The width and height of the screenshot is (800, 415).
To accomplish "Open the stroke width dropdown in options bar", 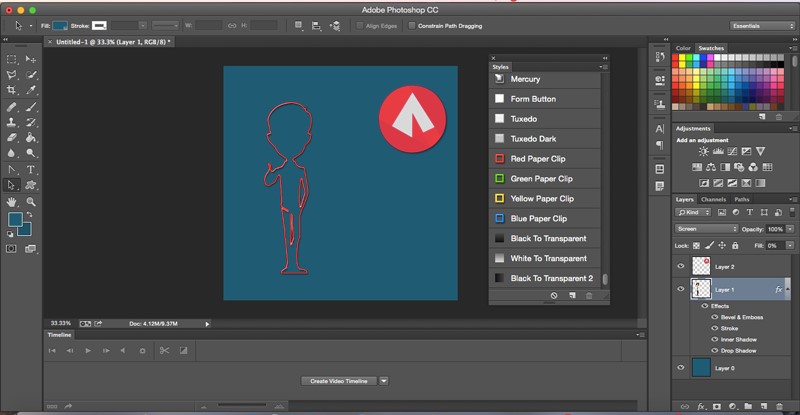I will [x=143, y=26].
